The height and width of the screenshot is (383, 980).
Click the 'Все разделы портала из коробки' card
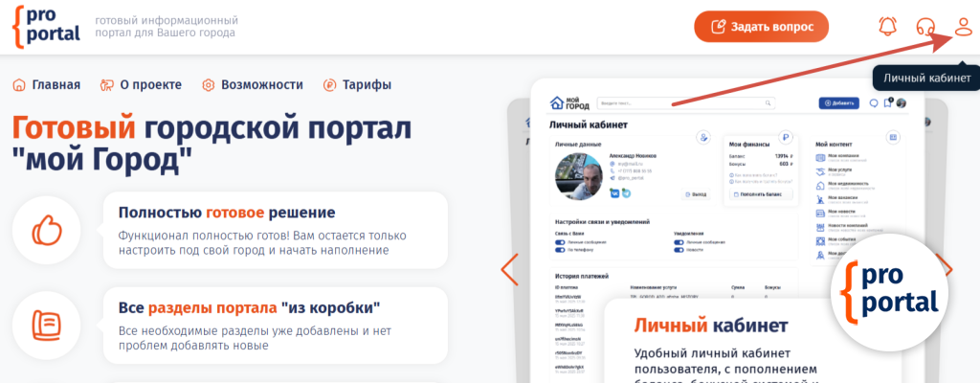(274, 326)
